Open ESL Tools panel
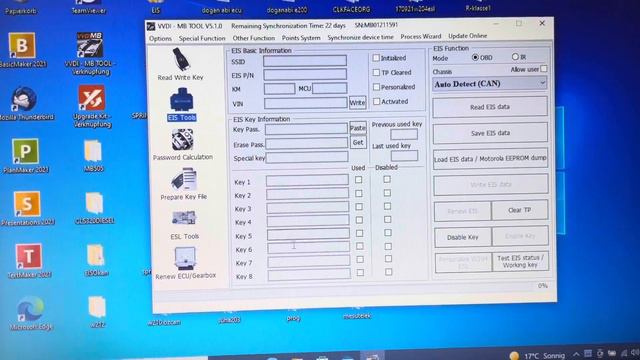The image size is (640, 360). [184, 224]
